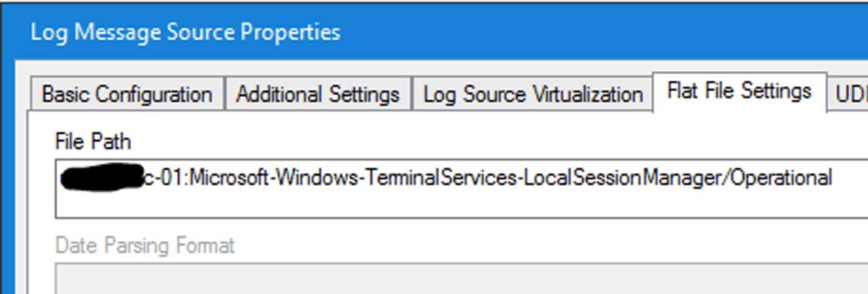Click the c-01 text after the redaction
The width and height of the screenshot is (868, 294).
(166, 178)
